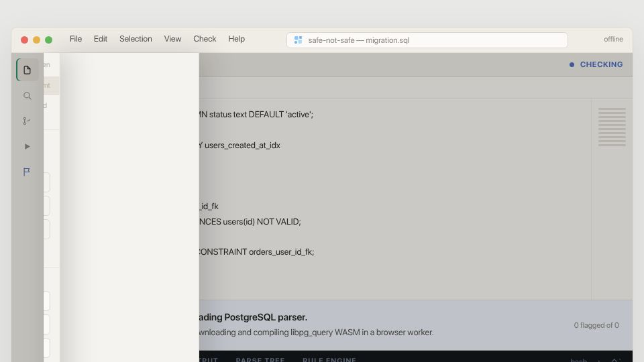644x362 pixels.
Task: Switch to the PARSE TREE tab
Action: [260, 359]
